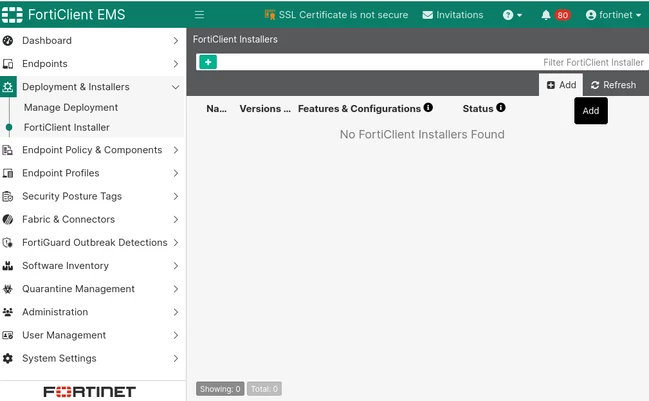Image resolution: width=649 pixels, height=401 pixels.
Task: Click the Deployment & Installers icon
Action: click(x=8, y=87)
